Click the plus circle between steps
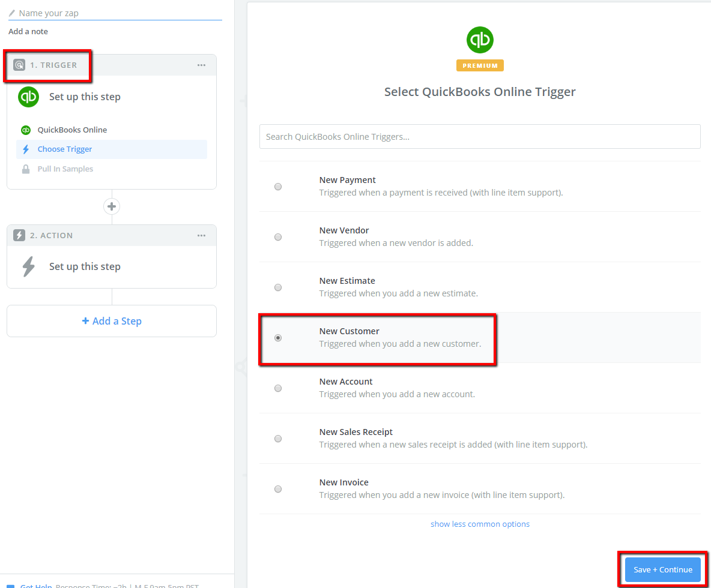711x588 pixels. pyautogui.click(x=112, y=206)
